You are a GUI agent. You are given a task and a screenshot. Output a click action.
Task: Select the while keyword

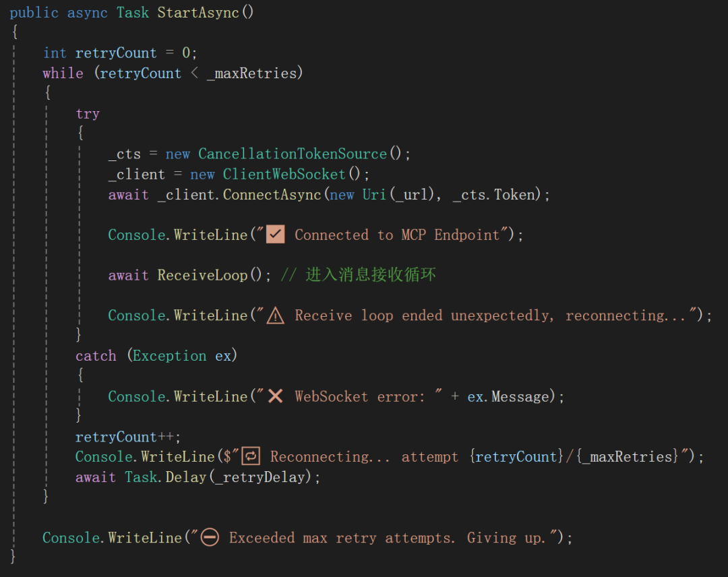(x=63, y=73)
